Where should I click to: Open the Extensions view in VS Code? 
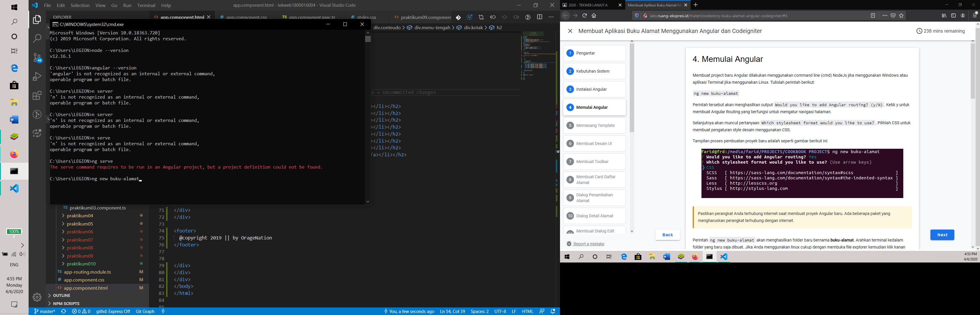click(37, 95)
